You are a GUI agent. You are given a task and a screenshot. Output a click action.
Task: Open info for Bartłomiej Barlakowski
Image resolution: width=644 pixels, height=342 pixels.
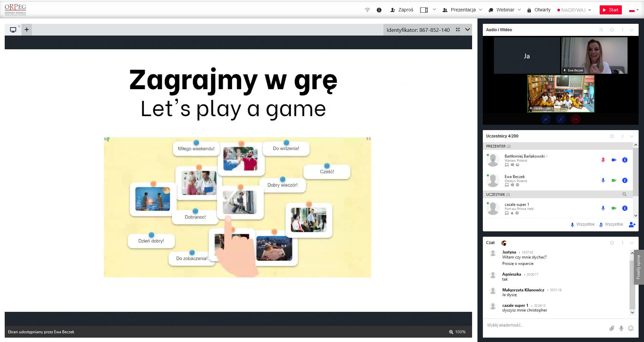[625, 160]
